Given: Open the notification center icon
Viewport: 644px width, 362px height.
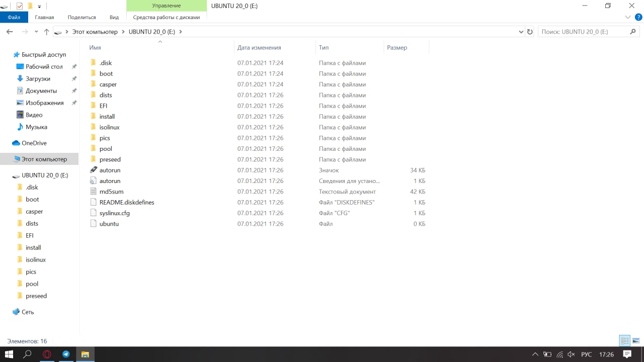Looking at the screenshot, I should coord(627,354).
